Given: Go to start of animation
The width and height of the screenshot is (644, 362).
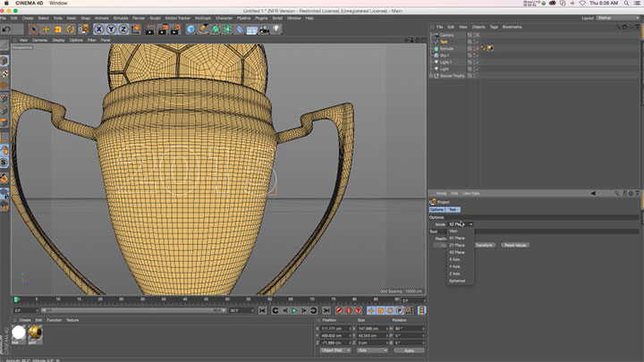Looking at the screenshot, I should (x=262, y=311).
